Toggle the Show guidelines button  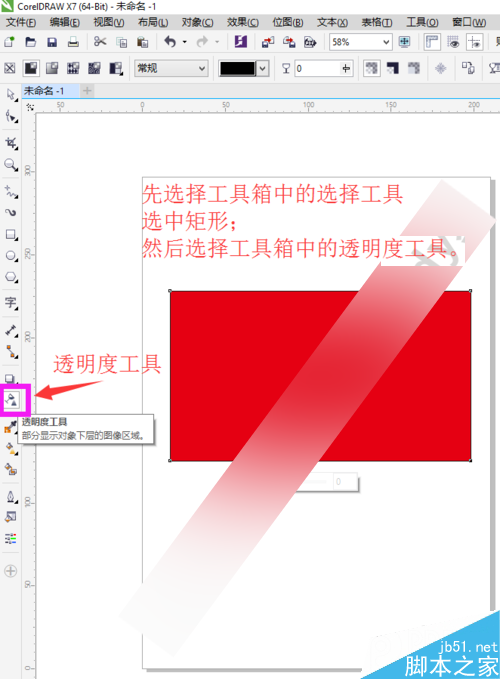coord(474,42)
